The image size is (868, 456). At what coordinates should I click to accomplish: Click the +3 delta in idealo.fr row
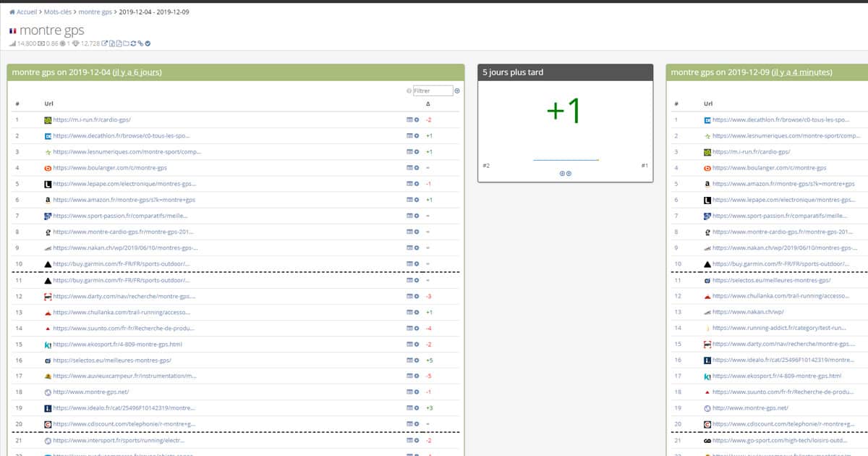pyautogui.click(x=429, y=408)
